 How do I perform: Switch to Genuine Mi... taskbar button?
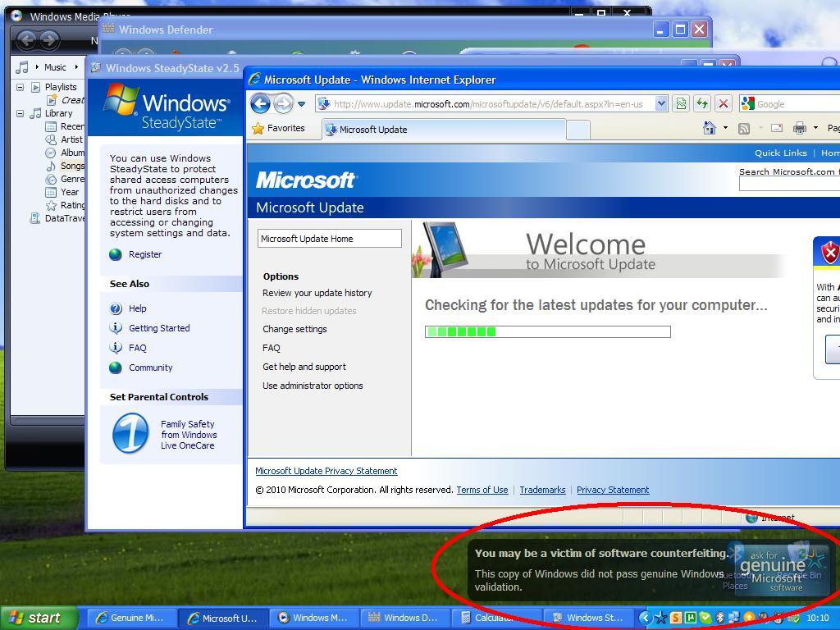coord(130,618)
